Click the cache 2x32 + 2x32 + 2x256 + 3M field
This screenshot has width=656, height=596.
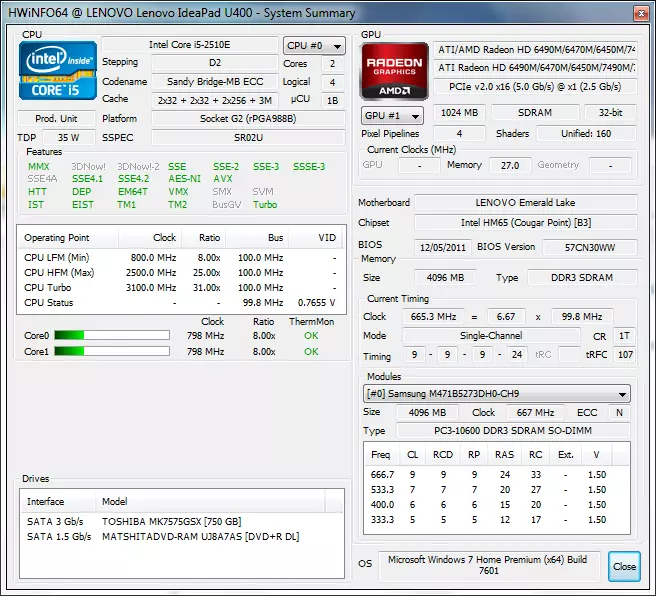pyautogui.click(x=215, y=100)
